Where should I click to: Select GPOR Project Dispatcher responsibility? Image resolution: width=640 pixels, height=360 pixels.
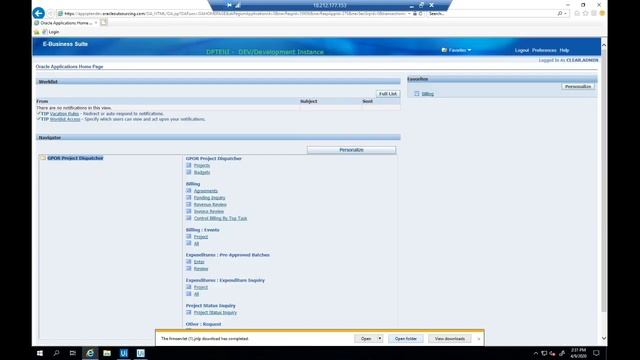click(75, 158)
